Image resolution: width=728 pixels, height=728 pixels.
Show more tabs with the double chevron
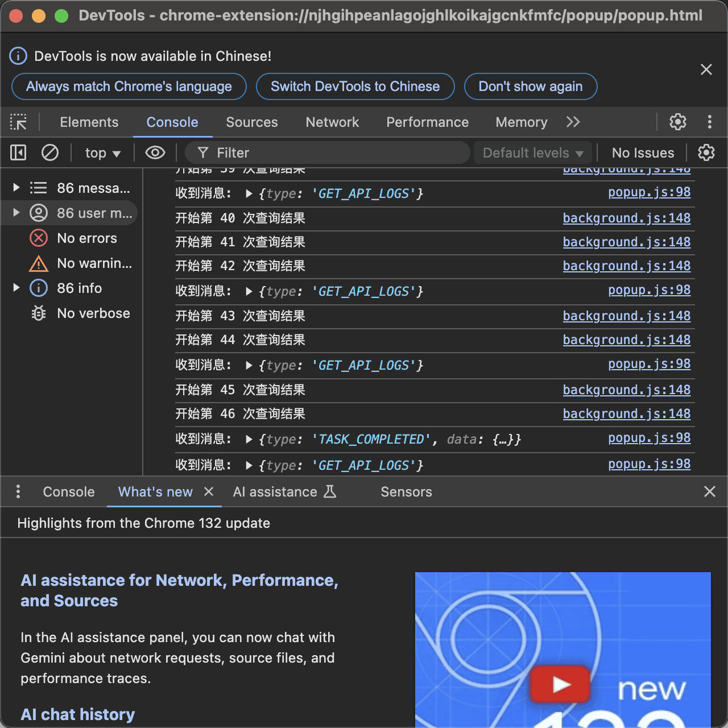click(573, 122)
